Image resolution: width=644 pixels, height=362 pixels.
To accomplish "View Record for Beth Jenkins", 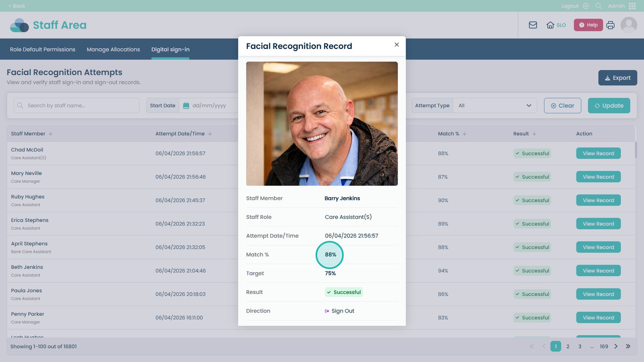I will tap(598, 271).
